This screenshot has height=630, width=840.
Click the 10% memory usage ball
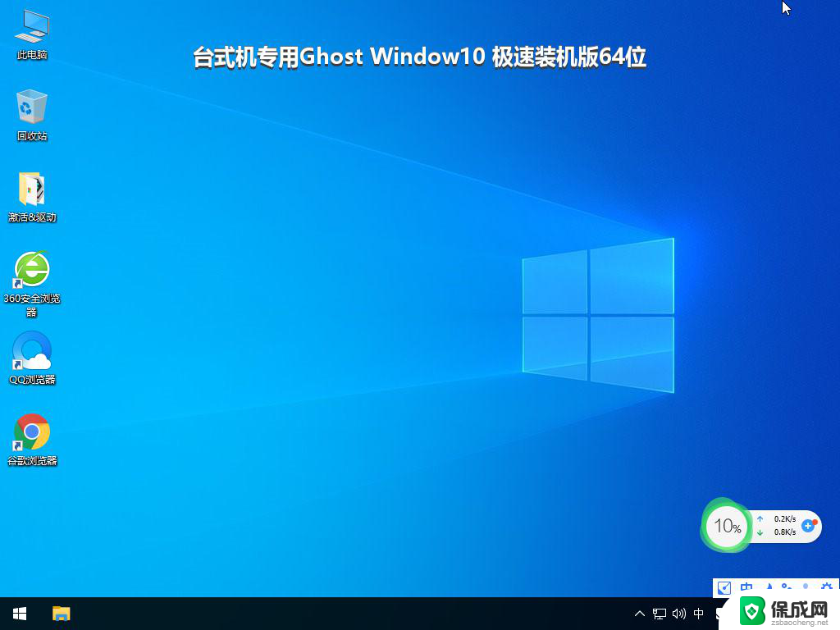727,526
